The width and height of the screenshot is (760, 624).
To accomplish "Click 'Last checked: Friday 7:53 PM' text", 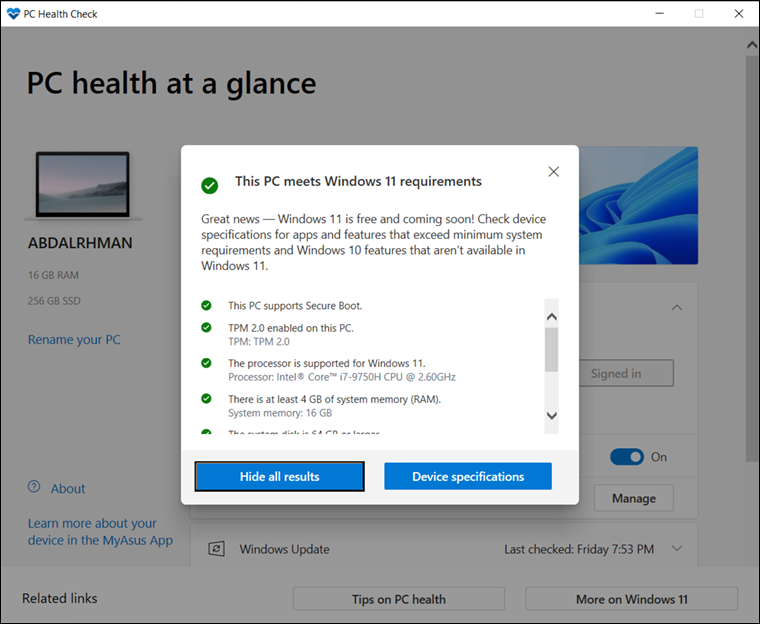I will coord(579,549).
